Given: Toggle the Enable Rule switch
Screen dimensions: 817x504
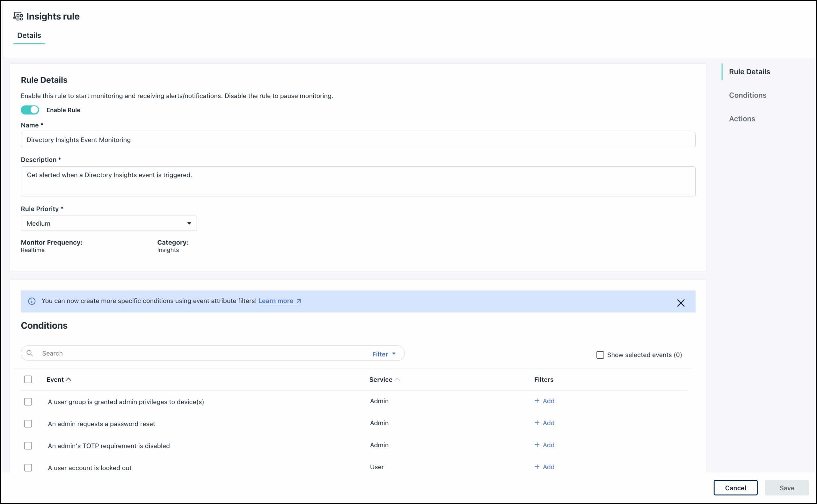Looking at the screenshot, I should [30, 110].
